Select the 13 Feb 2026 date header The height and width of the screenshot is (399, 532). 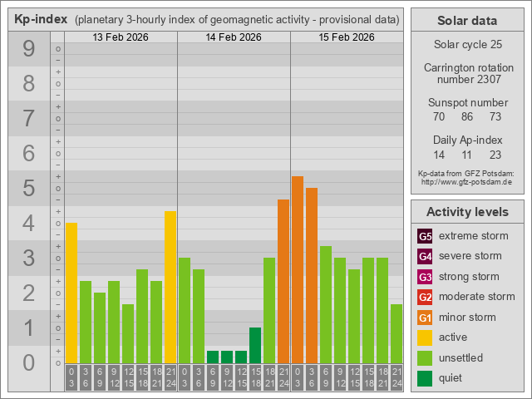pos(121,37)
